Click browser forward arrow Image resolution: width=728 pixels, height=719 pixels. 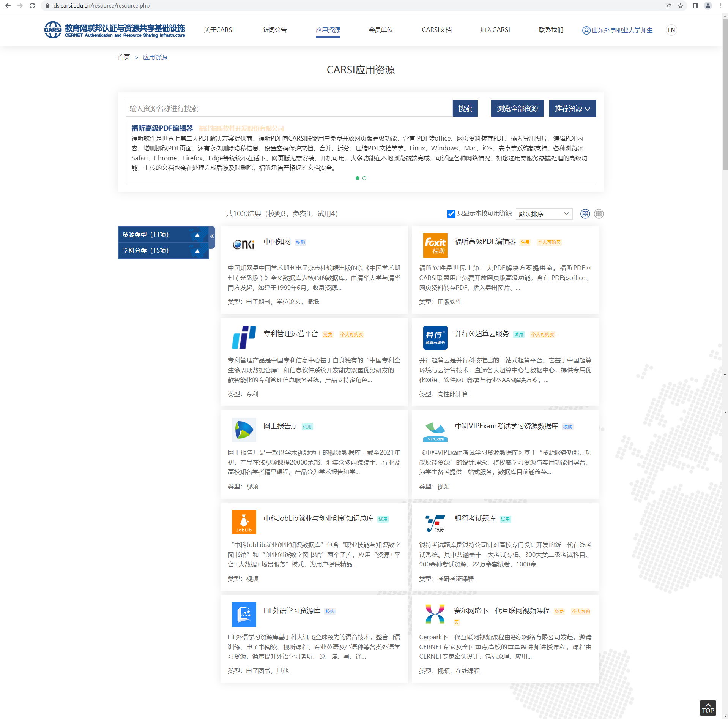tap(20, 6)
